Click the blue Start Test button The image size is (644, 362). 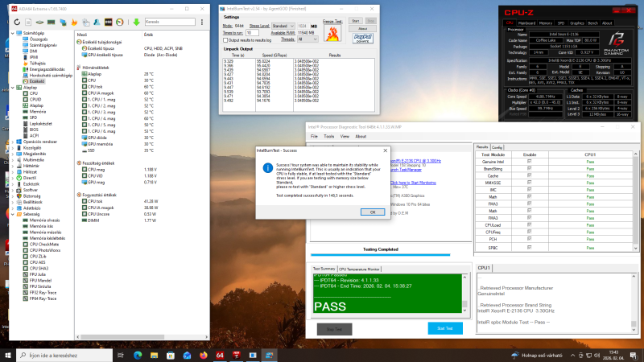pyautogui.click(x=445, y=328)
